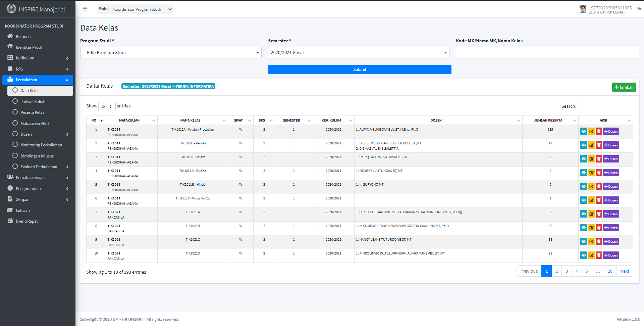Click the eye view icon for TIK1011A row

coord(583,132)
